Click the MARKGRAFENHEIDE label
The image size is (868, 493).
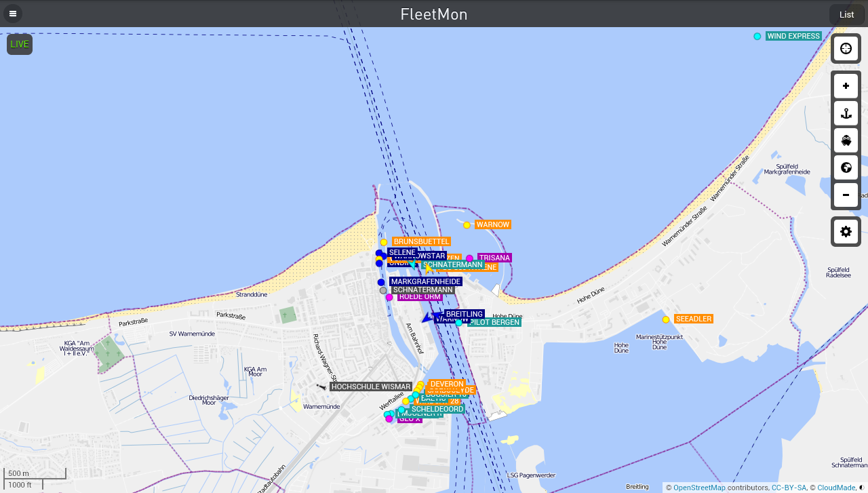click(426, 281)
